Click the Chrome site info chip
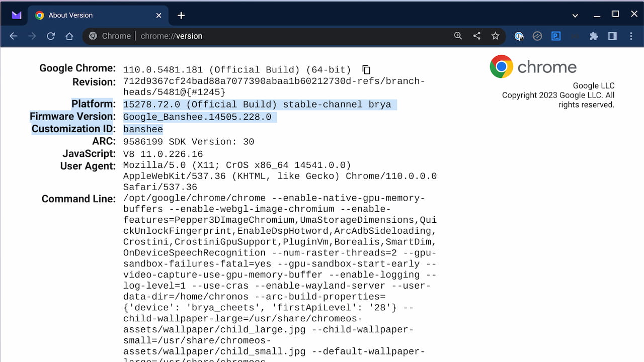Image resolution: width=644 pixels, height=362 pixels. (109, 36)
